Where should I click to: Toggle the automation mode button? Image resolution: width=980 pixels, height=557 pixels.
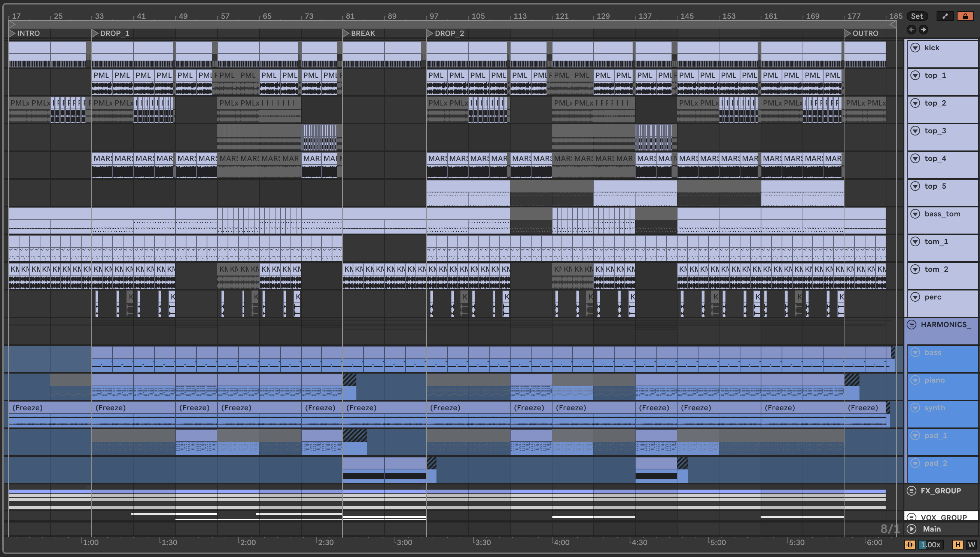click(945, 16)
